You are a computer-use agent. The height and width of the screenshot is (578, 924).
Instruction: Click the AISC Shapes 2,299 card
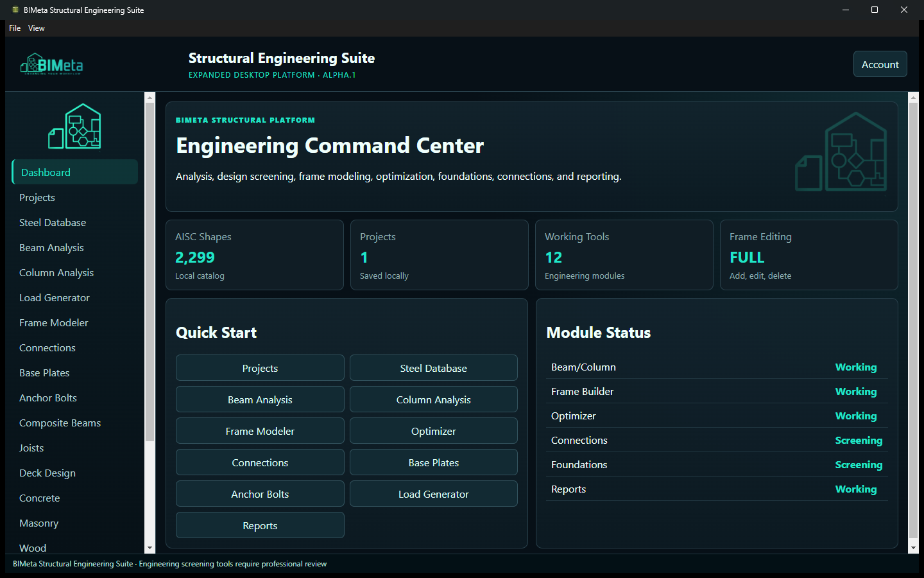[x=255, y=255]
